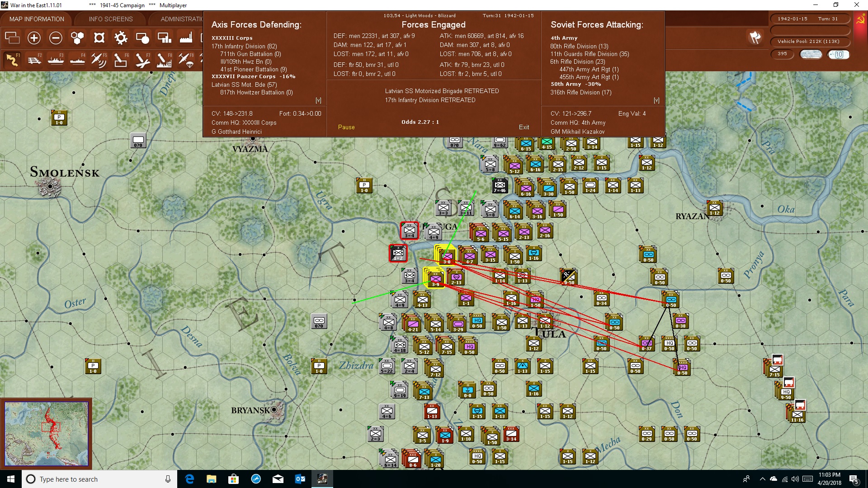Image resolution: width=868 pixels, height=488 pixels.
Task: Exit the combat report window
Action: pos(524,127)
